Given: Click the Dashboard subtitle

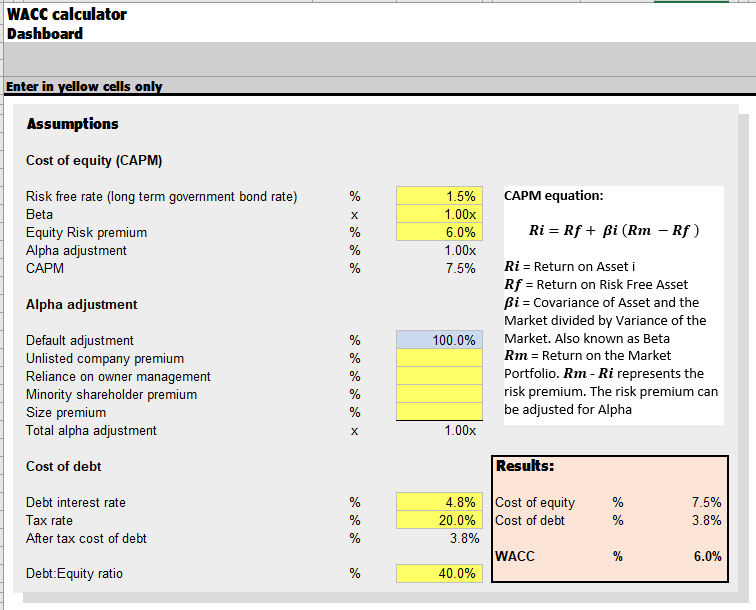Looking at the screenshot, I should [x=45, y=34].
